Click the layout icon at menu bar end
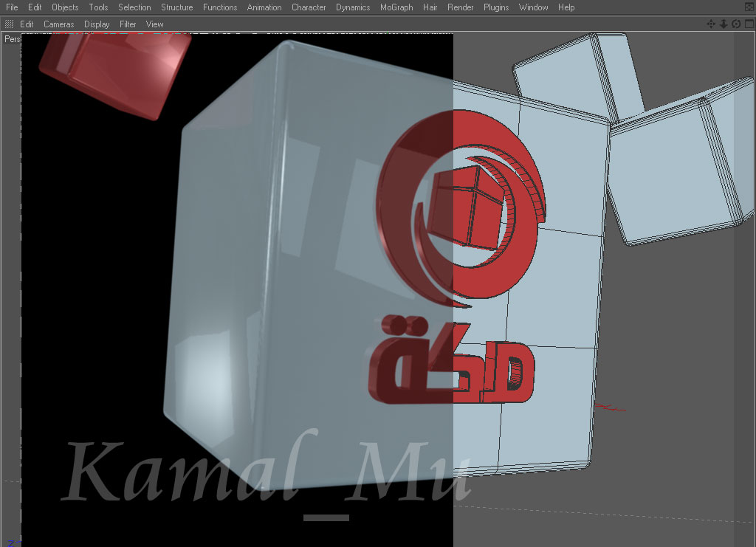The image size is (756, 547). tap(749, 7)
